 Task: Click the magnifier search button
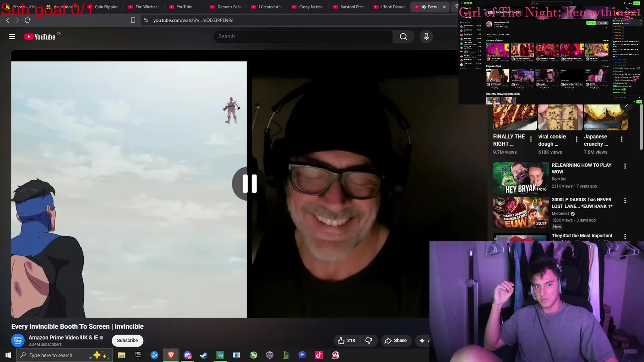point(404,36)
